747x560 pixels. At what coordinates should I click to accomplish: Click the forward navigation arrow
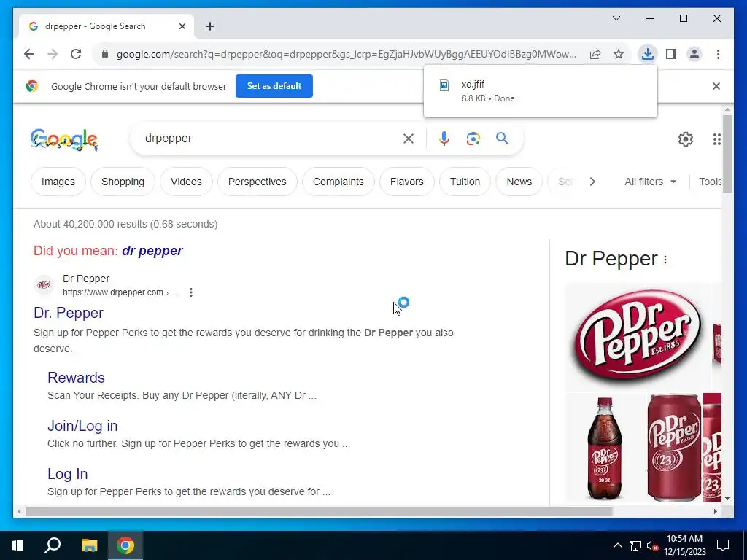(x=53, y=54)
